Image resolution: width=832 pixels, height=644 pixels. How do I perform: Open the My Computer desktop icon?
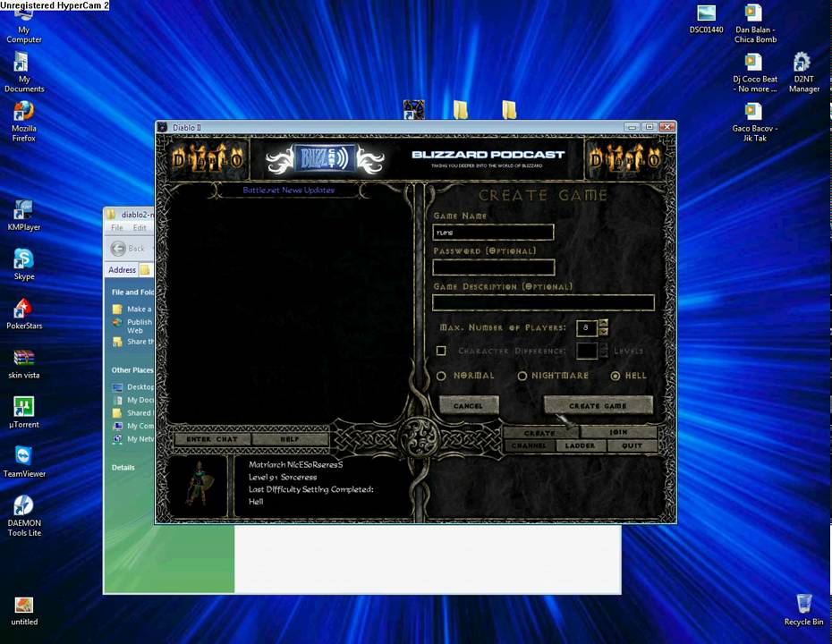tap(23, 27)
